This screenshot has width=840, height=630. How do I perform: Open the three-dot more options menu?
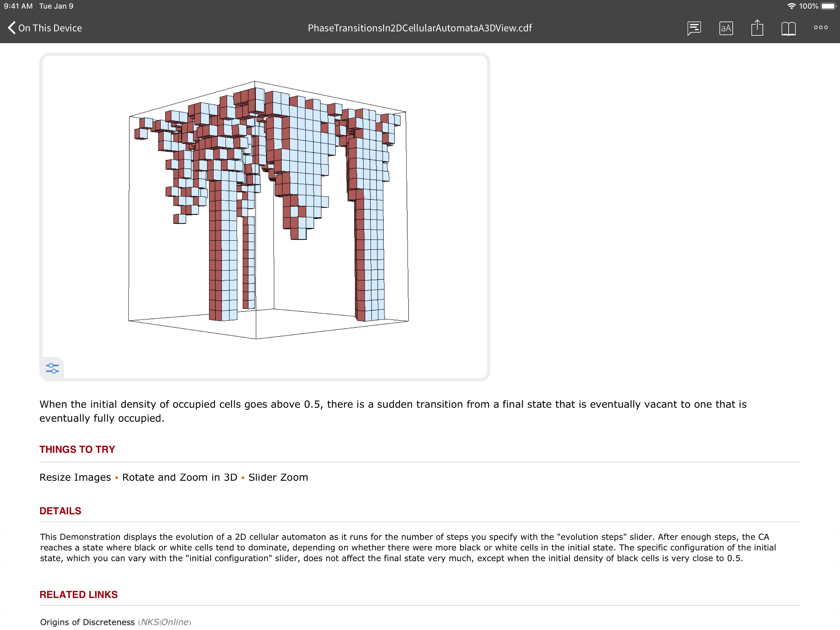click(820, 27)
